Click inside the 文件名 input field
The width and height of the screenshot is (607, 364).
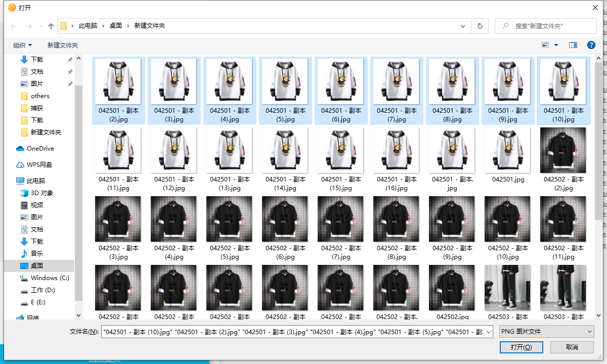pyautogui.click(x=293, y=332)
